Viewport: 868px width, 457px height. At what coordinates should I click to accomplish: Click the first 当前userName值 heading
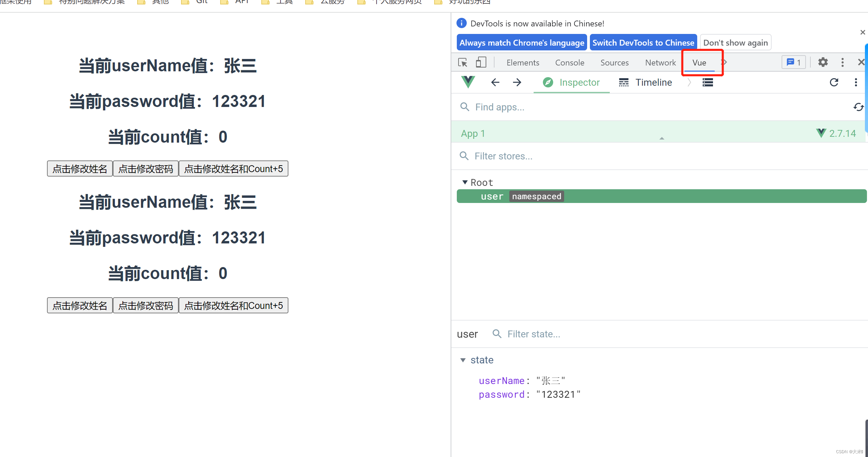(167, 65)
